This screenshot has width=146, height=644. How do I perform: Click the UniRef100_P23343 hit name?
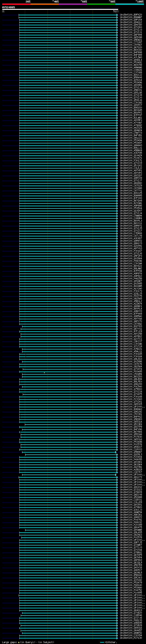pyautogui.click(x=131, y=399)
